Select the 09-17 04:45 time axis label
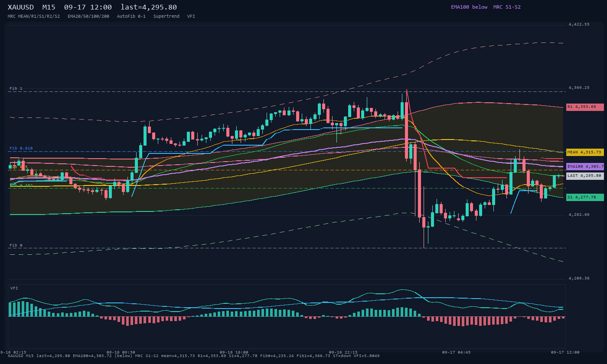 tap(457, 352)
